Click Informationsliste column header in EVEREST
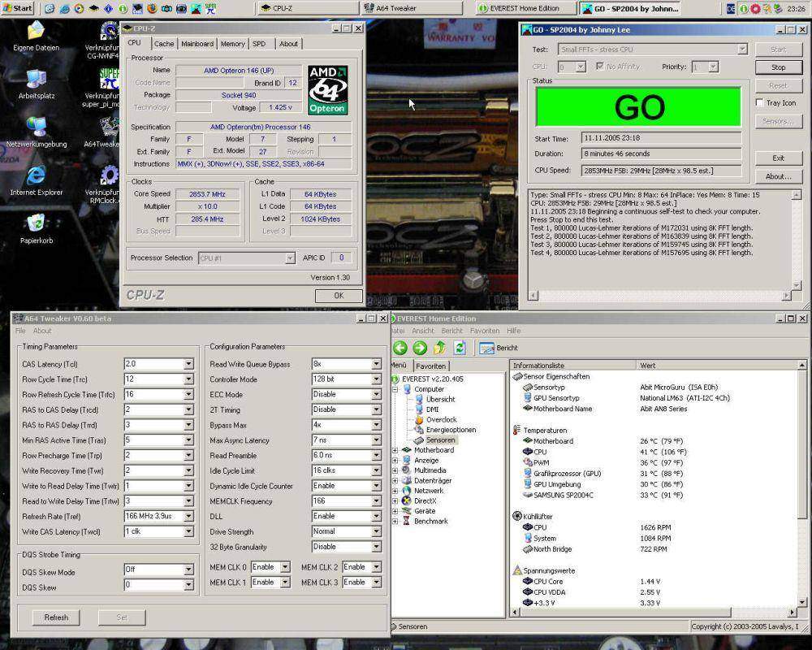The height and width of the screenshot is (650, 812). point(572,366)
